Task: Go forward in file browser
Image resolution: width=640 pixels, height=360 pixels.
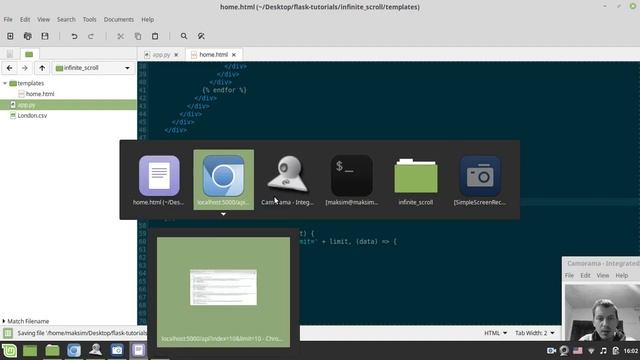Action: 25,68
